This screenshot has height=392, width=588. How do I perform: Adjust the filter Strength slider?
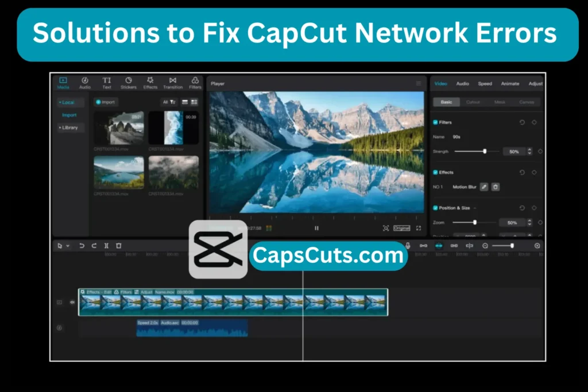tap(485, 152)
